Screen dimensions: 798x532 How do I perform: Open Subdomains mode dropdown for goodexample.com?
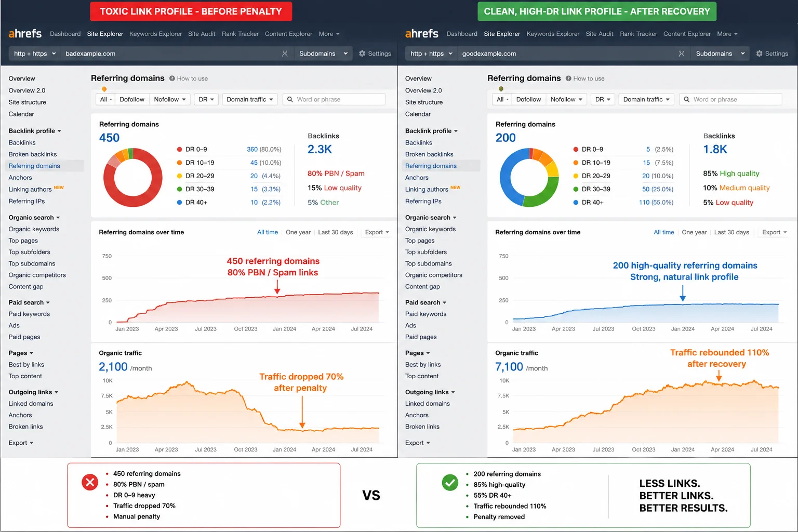pos(720,54)
